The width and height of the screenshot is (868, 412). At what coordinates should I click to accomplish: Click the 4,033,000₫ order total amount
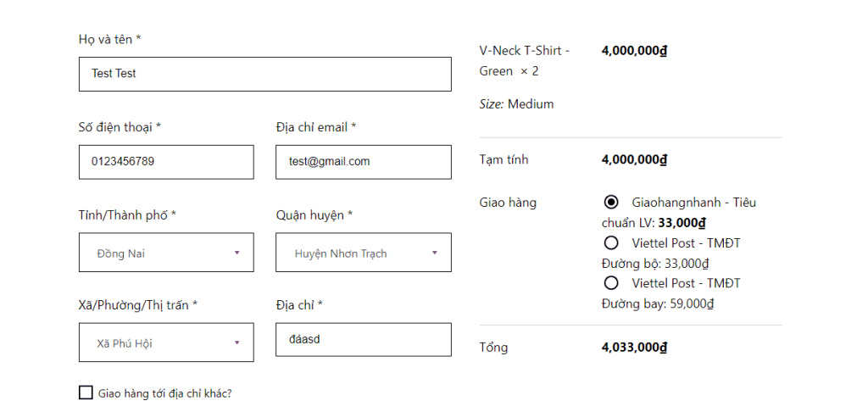pyautogui.click(x=635, y=348)
